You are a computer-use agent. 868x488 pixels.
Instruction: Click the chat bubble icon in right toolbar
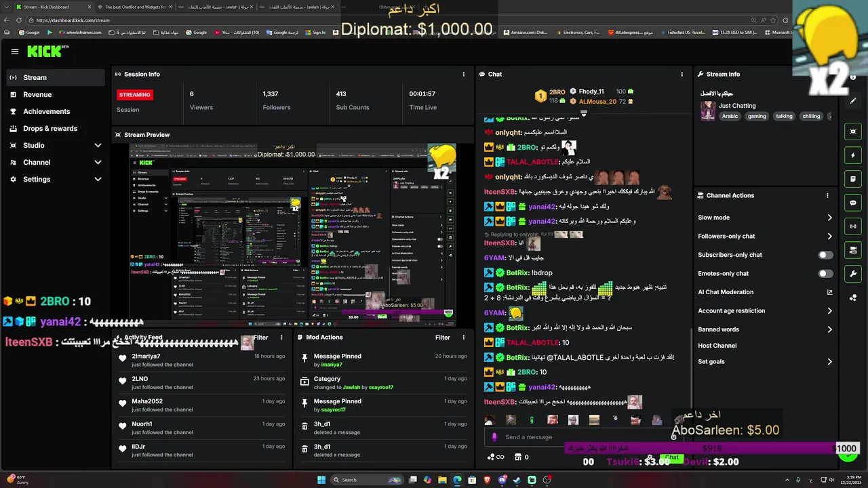point(853,203)
